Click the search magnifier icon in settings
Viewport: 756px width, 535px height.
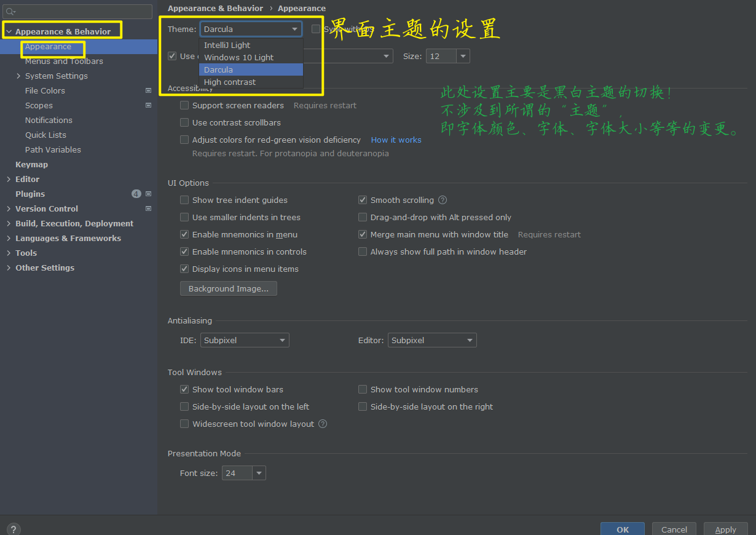pyautogui.click(x=10, y=12)
